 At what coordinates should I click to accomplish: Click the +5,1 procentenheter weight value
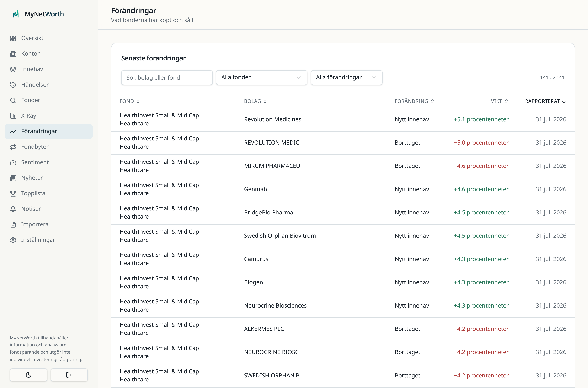pyautogui.click(x=481, y=119)
